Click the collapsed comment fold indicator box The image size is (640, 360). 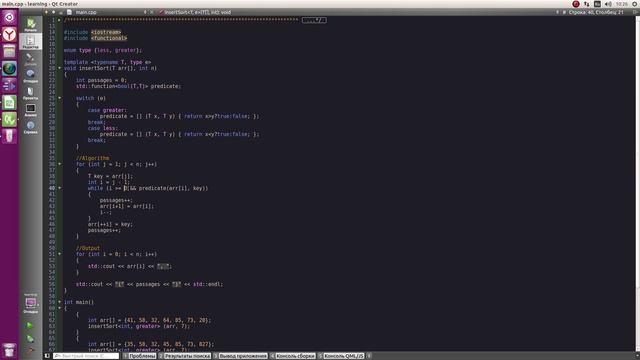point(314,20)
